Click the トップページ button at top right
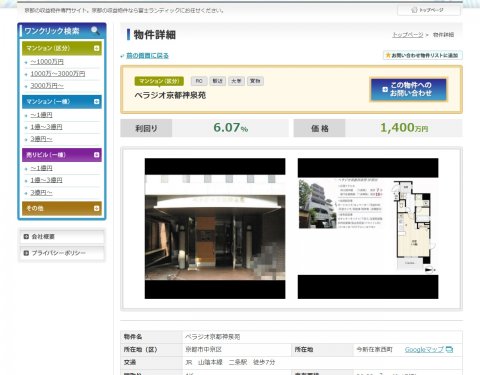 [x=429, y=10]
